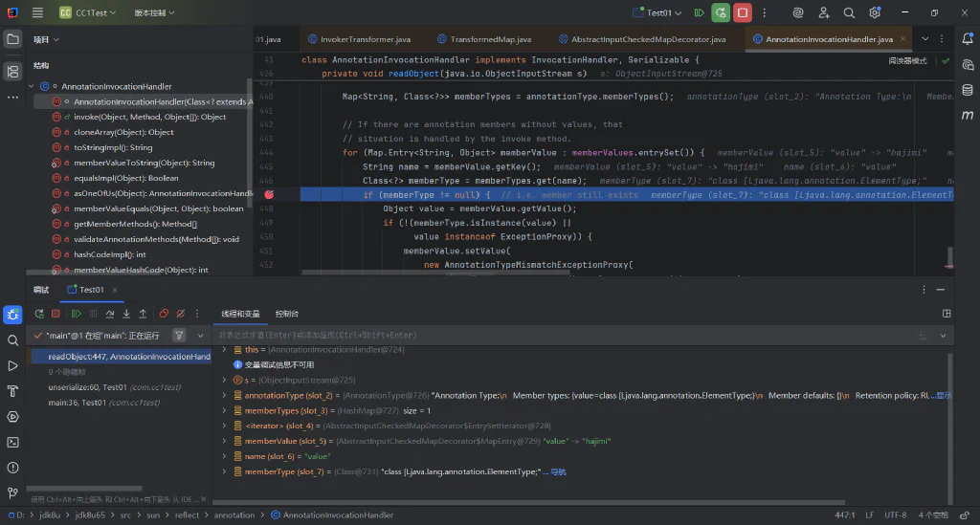Show more tool windows ellipsis in left bar
This screenshot has width=980, height=525.
click(x=12, y=98)
